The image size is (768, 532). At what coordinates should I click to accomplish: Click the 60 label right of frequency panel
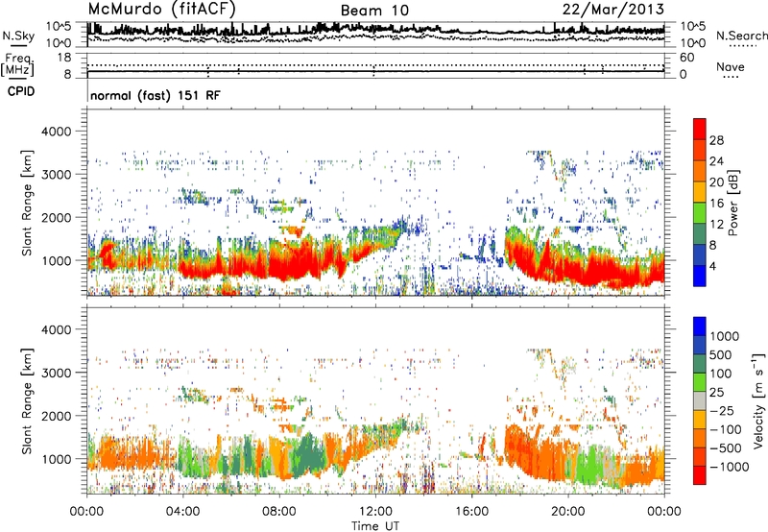(686, 58)
